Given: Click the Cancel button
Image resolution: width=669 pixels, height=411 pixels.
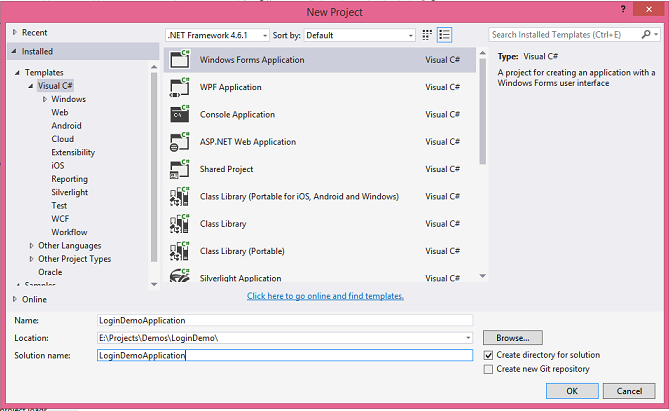Looking at the screenshot, I should 629,391.
